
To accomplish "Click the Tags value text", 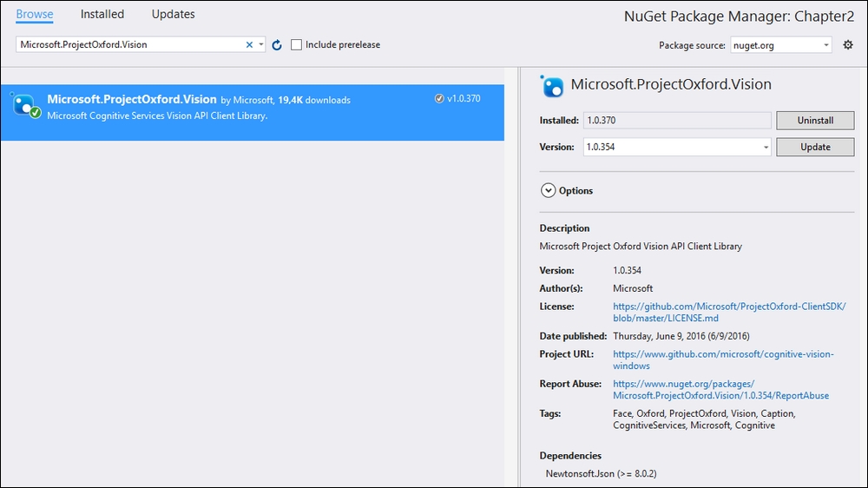I will click(704, 419).
